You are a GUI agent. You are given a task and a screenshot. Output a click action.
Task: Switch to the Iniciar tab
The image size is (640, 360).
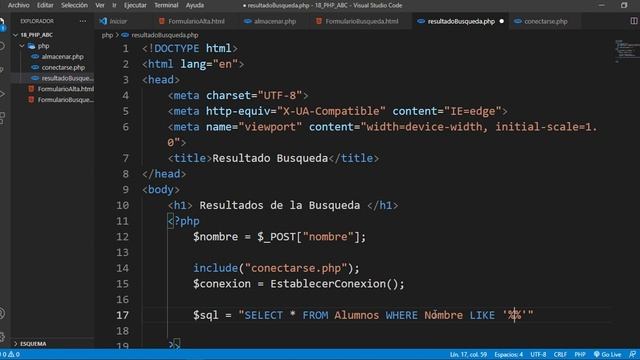118,21
